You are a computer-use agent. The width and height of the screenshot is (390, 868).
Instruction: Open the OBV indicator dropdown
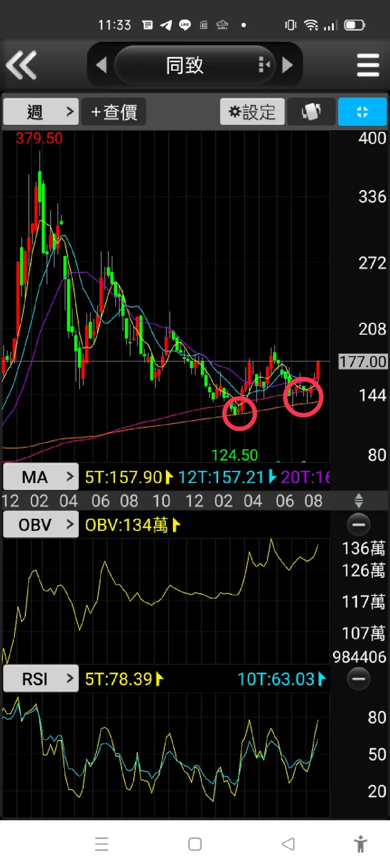click(41, 525)
